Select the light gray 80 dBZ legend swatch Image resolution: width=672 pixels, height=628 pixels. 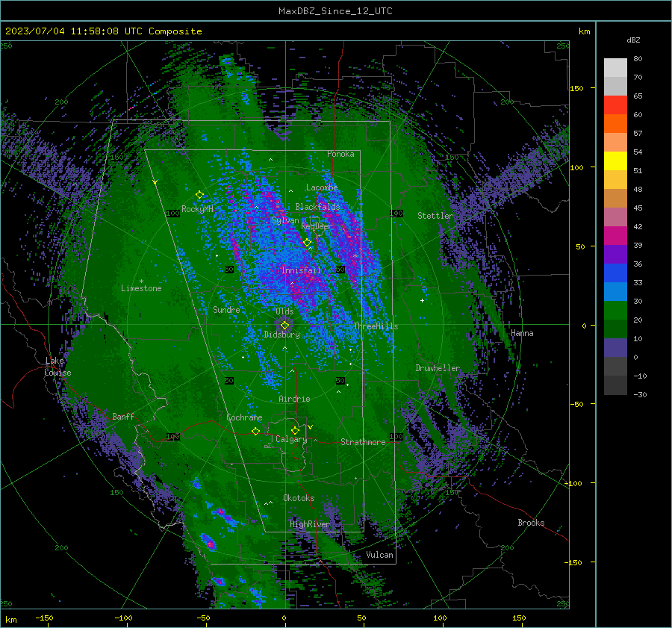tap(615, 68)
